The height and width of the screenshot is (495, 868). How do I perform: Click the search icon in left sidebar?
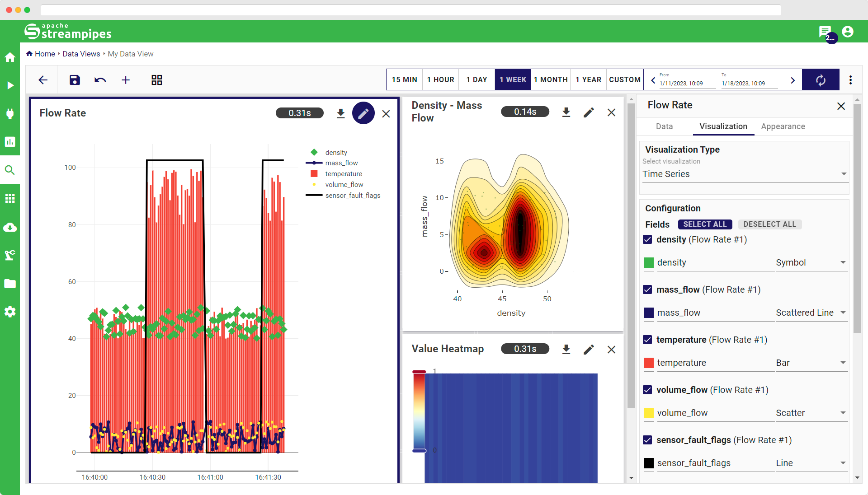pyautogui.click(x=12, y=170)
